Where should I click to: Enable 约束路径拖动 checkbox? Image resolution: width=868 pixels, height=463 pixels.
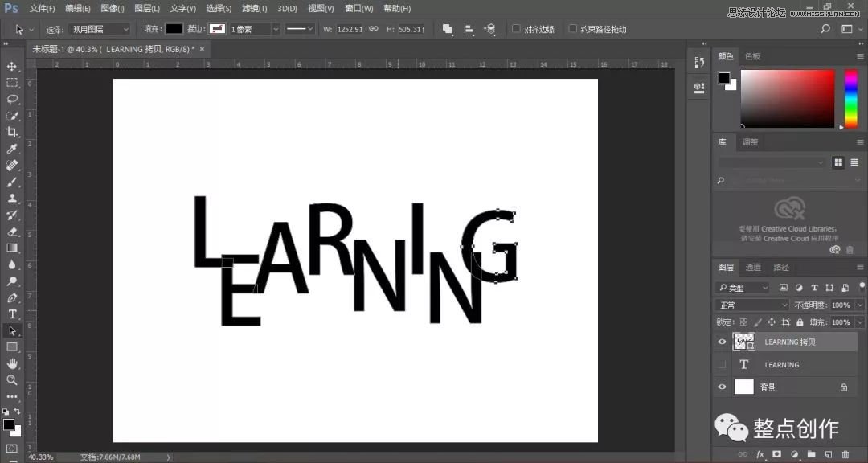click(573, 29)
